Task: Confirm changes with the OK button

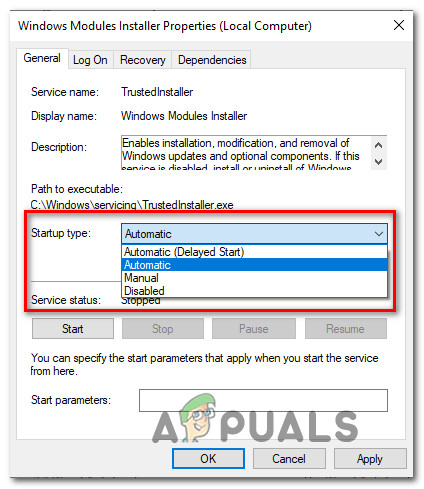Action: coord(208,459)
